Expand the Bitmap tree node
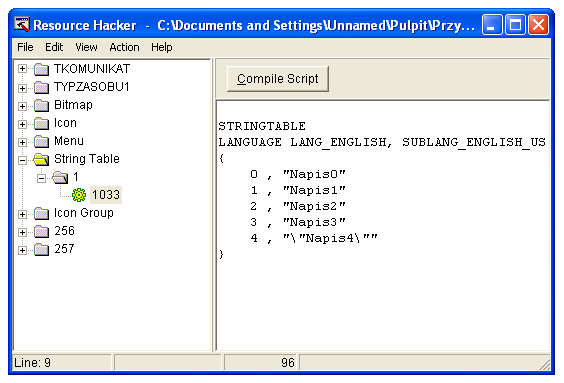This screenshot has width=564, height=383. (22, 106)
